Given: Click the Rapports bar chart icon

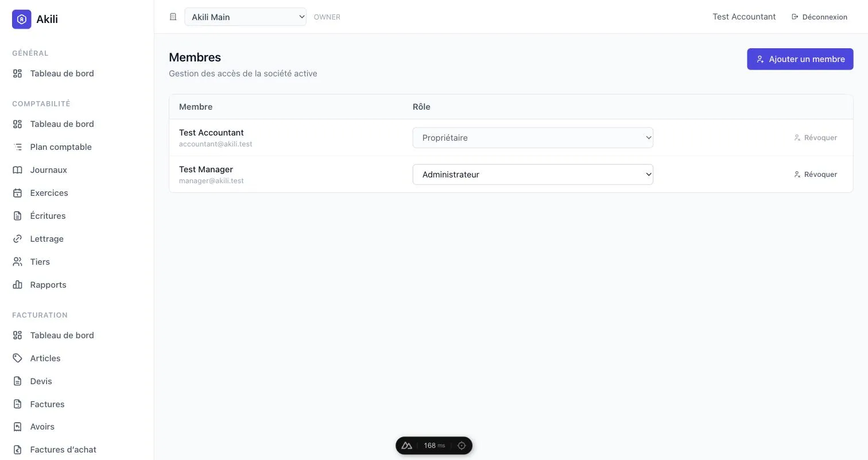Looking at the screenshot, I should (18, 285).
